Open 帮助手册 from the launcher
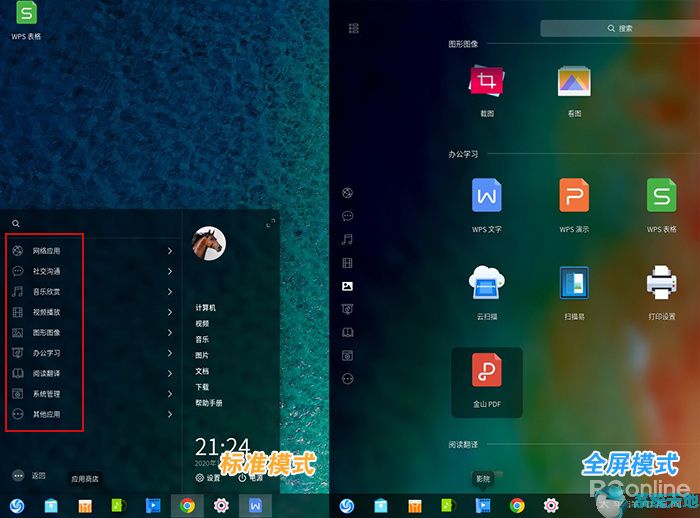This screenshot has height=518, width=700. pos(208,403)
